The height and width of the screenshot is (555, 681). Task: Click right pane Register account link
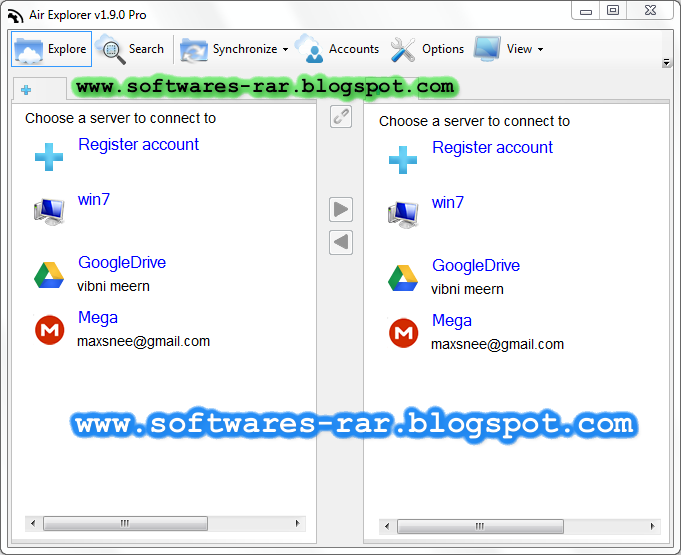(493, 147)
